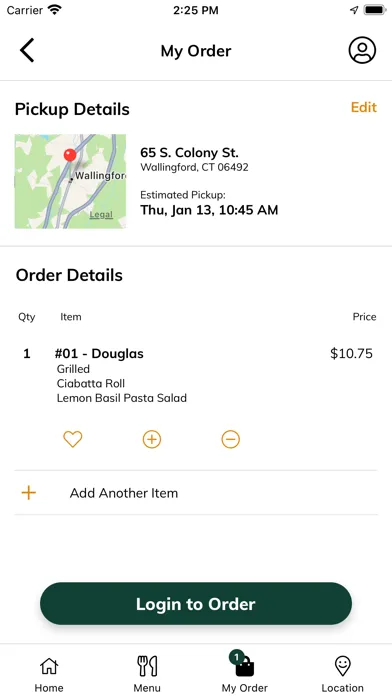Tap the 65 S. Colony St. address
This screenshot has width=392, height=696.
pyautogui.click(x=189, y=153)
